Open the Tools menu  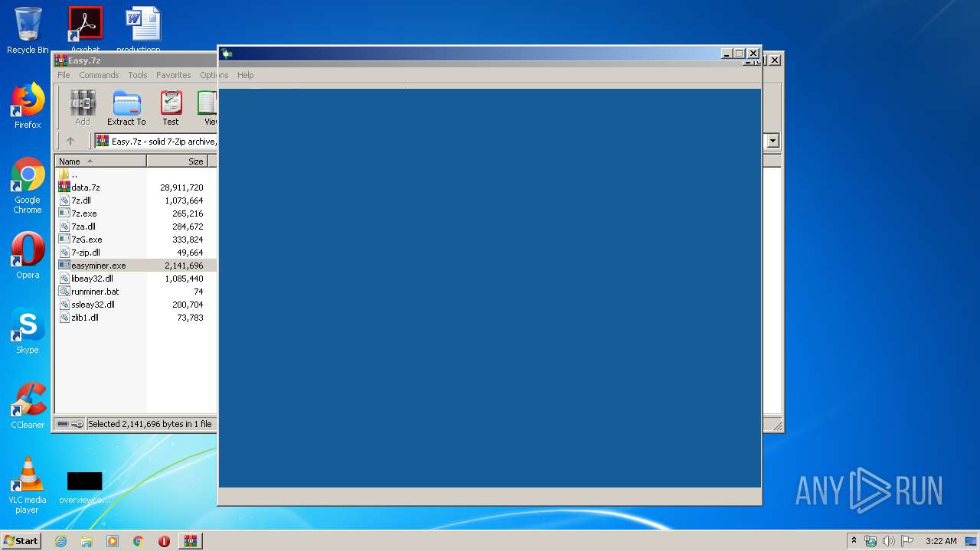click(138, 75)
